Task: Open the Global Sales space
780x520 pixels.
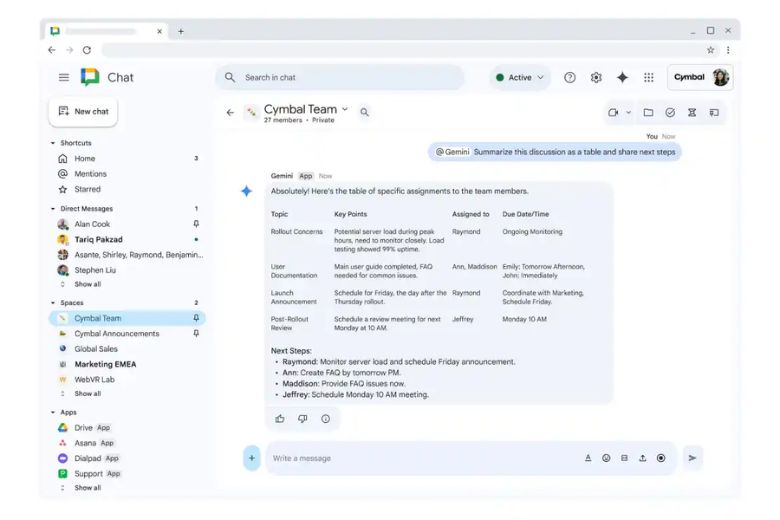Action: point(127,349)
